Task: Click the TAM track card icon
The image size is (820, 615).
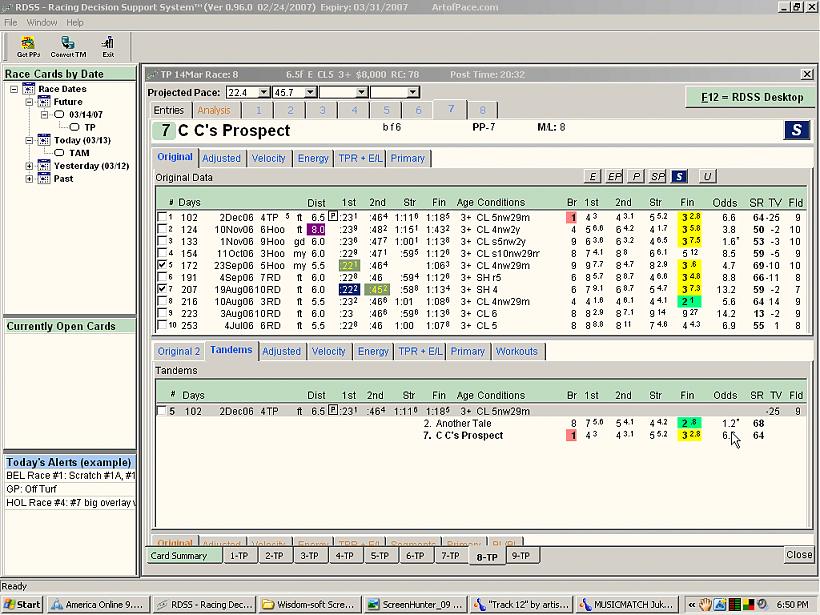Action: pyautogui.click(x=59, y=153)
